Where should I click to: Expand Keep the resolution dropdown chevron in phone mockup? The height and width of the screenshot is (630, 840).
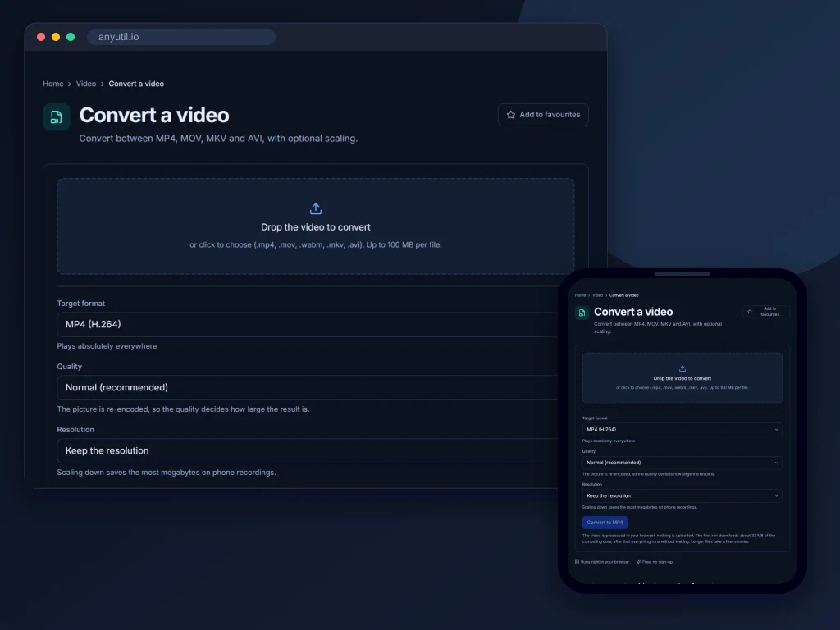(776, 496)
